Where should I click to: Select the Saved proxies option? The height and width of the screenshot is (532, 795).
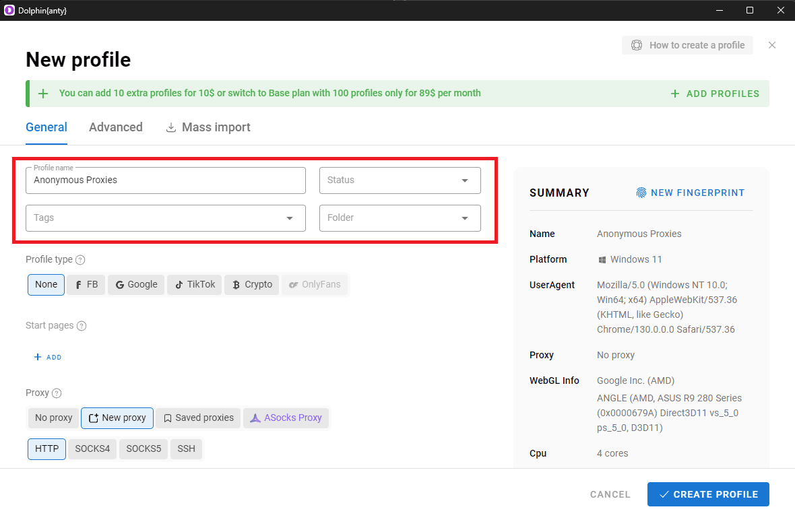point(197,418)
